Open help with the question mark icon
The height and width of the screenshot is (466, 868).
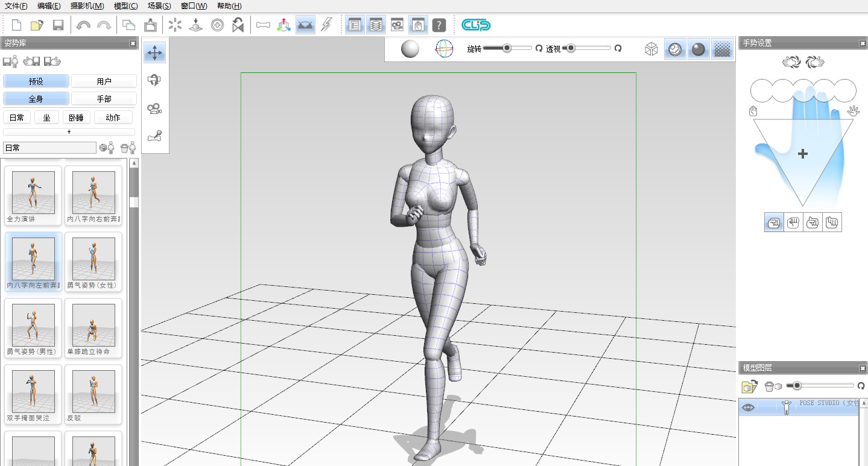point(439,25)
